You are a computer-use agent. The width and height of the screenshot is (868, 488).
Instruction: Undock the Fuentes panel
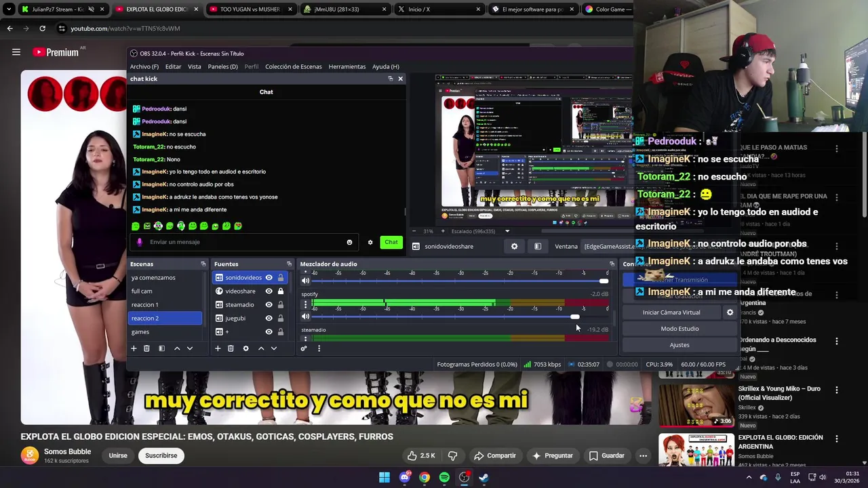coord(289,264)
